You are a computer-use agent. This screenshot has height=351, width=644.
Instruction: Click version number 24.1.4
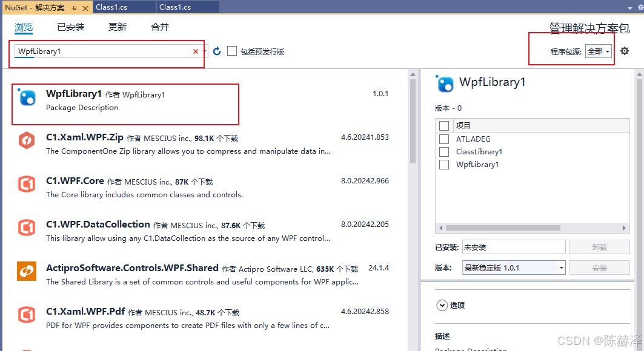tap(379, 267)
